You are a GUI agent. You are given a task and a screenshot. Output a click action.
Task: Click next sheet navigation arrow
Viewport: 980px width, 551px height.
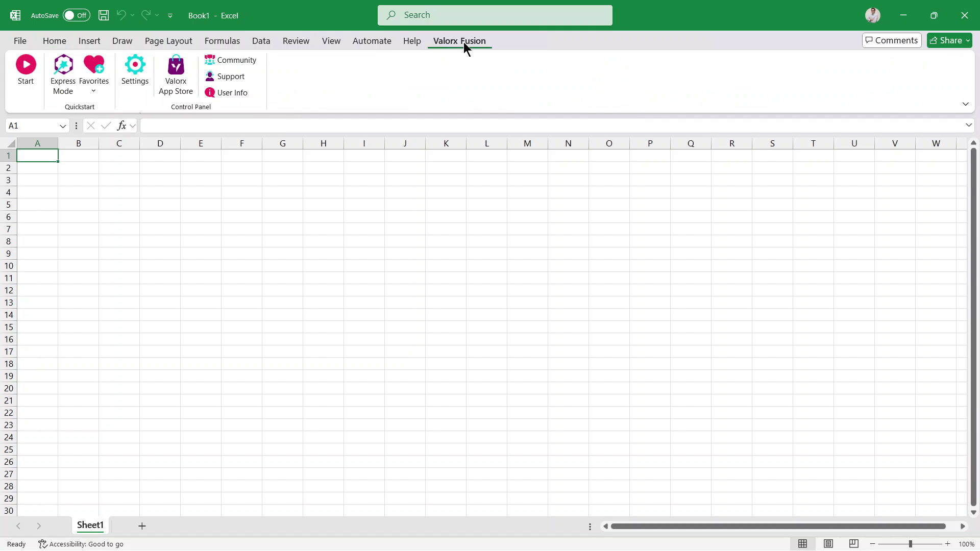[39, 526]
